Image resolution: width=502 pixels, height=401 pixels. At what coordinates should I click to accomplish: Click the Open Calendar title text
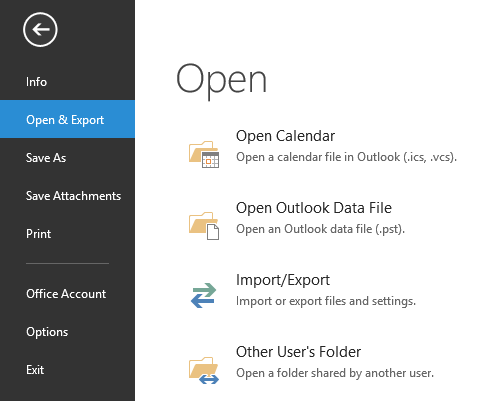coord(285,136)
